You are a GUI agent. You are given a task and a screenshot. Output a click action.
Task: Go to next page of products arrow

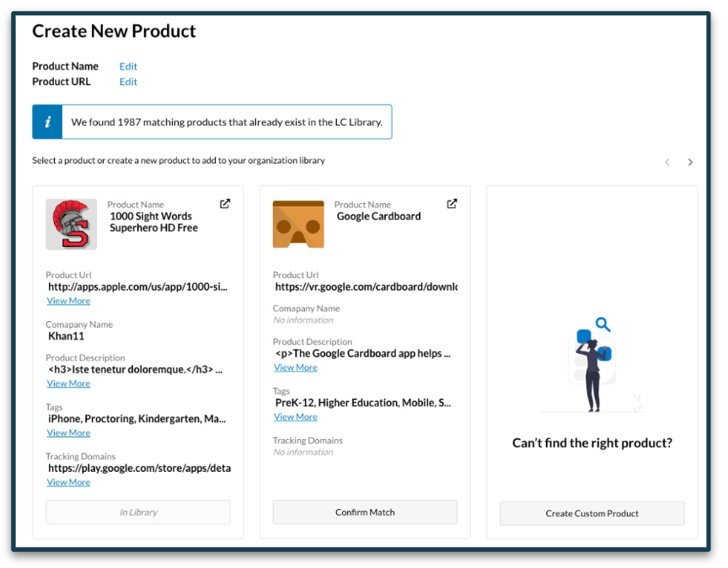(x=690, y=162)
